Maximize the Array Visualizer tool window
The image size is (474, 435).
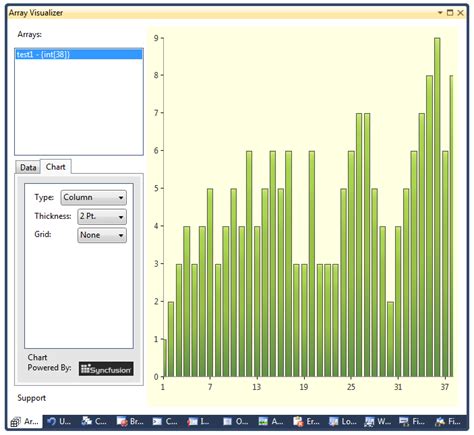pyautogui.click(x=450, y=13)
